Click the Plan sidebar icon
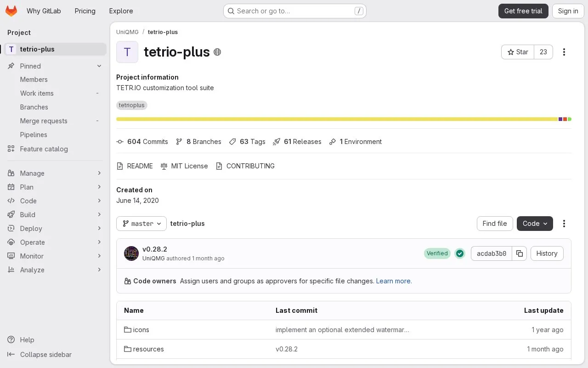This screenshot has height=368, width=588. tap(11, 187)
